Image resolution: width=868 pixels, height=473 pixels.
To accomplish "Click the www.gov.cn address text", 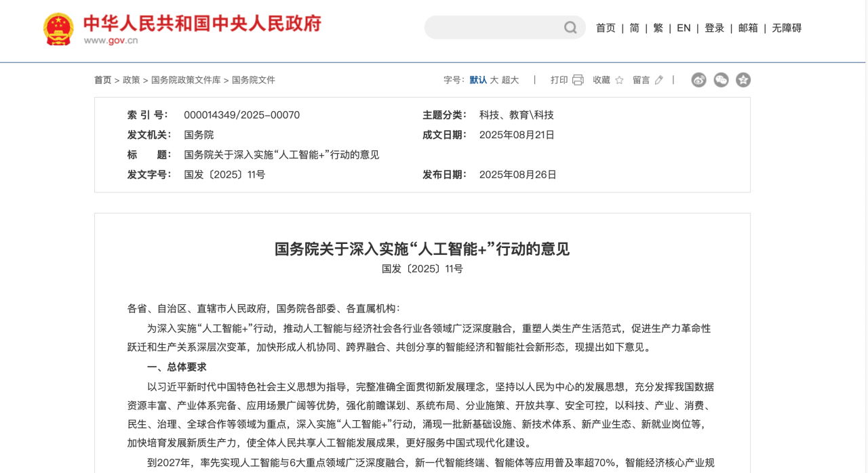I will [x=111, y=41].
